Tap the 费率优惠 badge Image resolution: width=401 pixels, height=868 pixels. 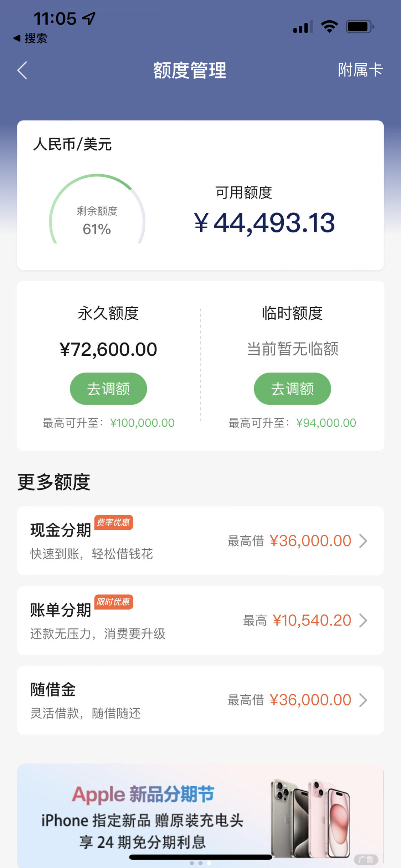pyautogui.click(x=113, y=523)
